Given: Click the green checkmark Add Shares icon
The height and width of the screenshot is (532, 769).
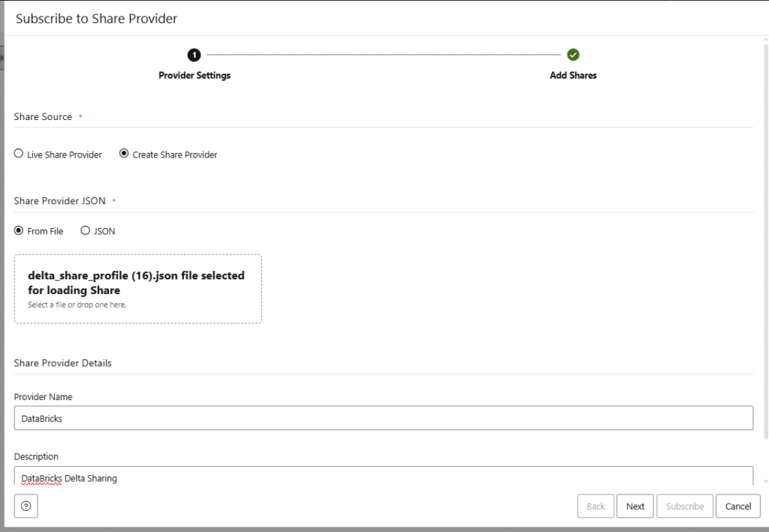Looking at the screenshot, I should [573, 55].
